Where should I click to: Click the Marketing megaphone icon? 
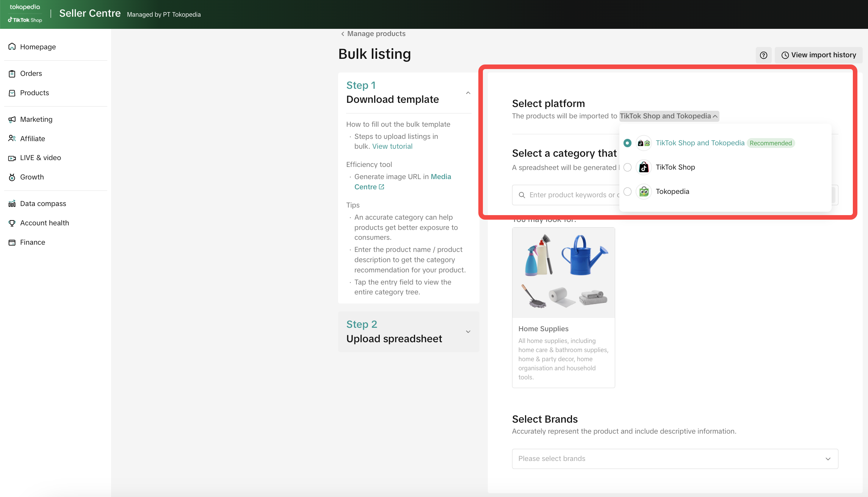tap(12, 120)
